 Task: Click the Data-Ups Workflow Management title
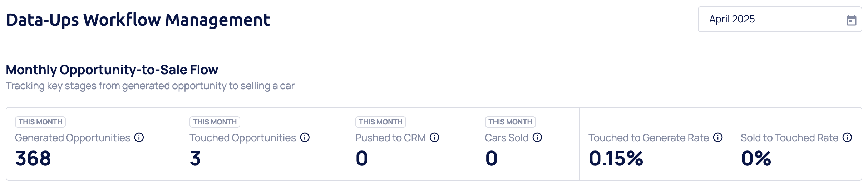coord(138,20)
